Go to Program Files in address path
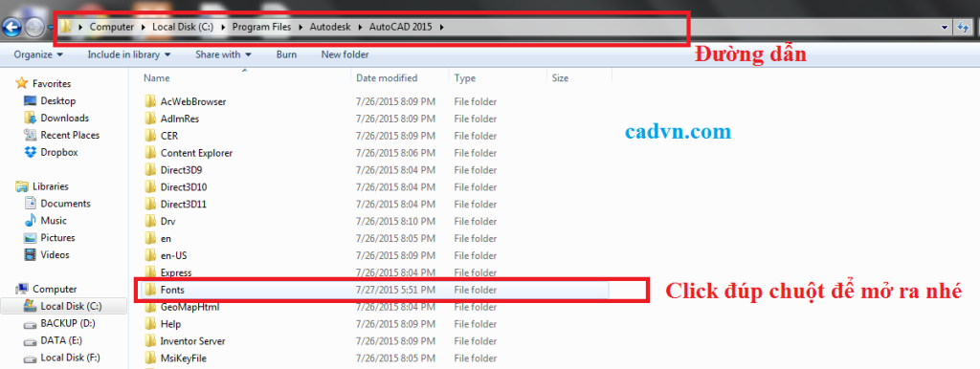Screen dimensions: 980x369 click(262, 28)
